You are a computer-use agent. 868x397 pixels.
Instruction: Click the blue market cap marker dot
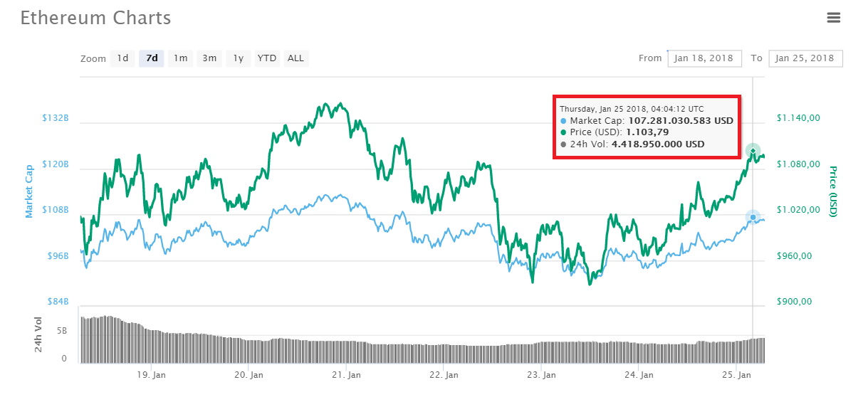click(x=753, y=217)
